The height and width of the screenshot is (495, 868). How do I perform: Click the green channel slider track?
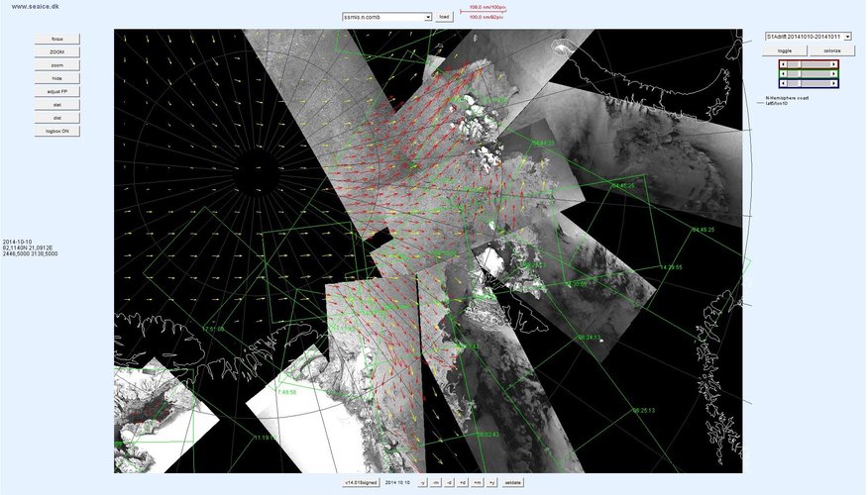(809, 74)
